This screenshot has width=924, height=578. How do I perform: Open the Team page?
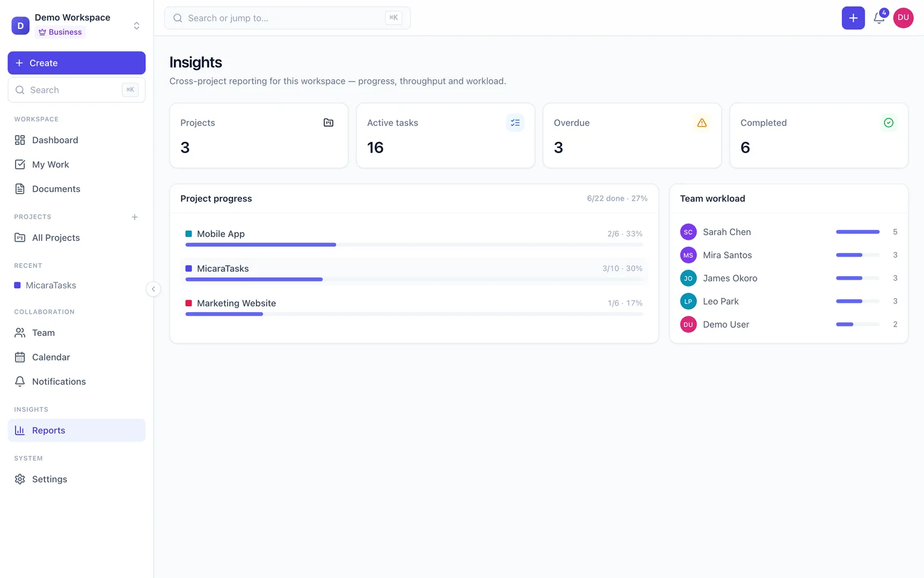pyautogui.click(x=76, y=333)
